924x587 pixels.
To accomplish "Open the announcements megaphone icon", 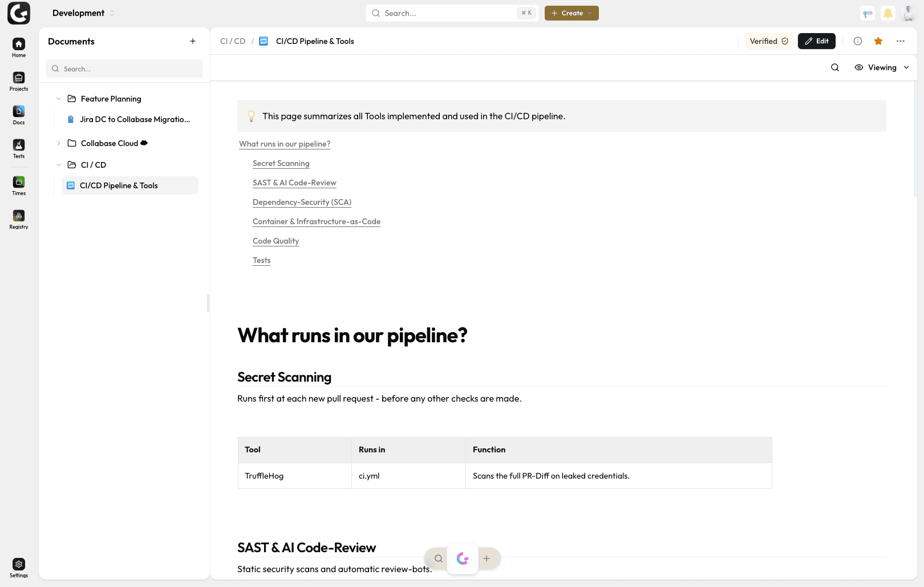I will [868, 13].
